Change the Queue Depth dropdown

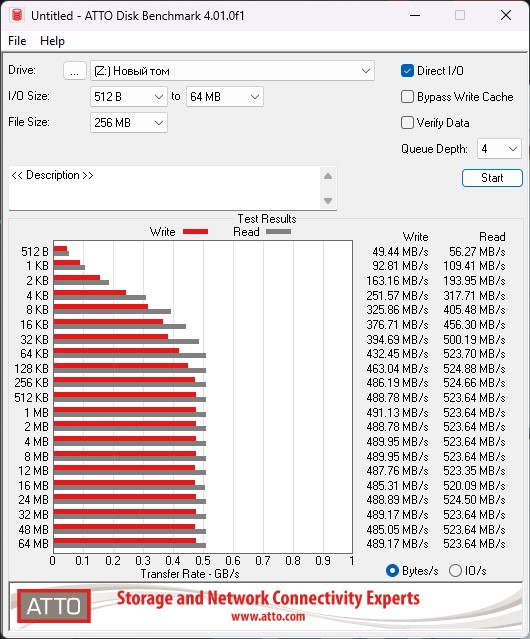(x=499, y=149)
